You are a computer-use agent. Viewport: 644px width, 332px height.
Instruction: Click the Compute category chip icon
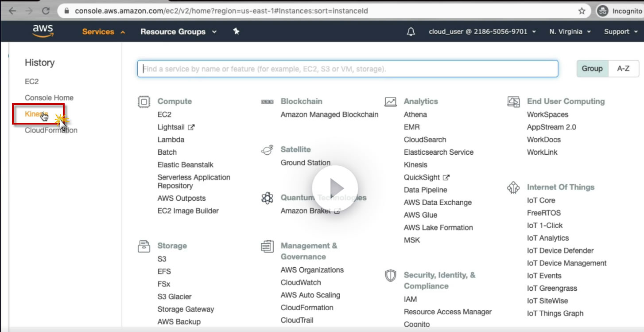pyautogui.click(x=144, y=102)
